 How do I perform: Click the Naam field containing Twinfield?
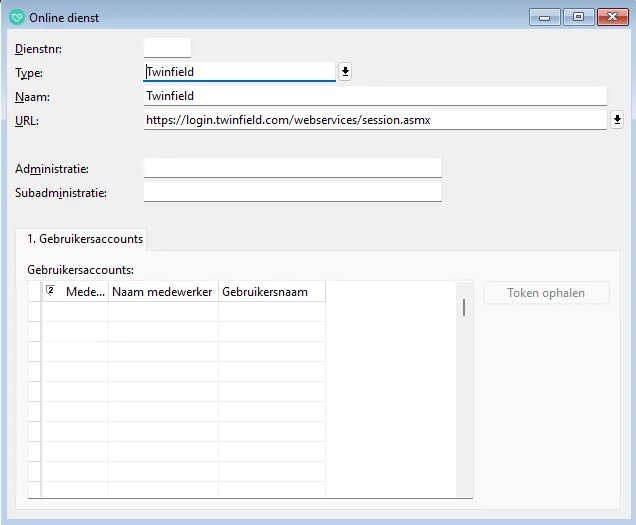tap(375, 96)
